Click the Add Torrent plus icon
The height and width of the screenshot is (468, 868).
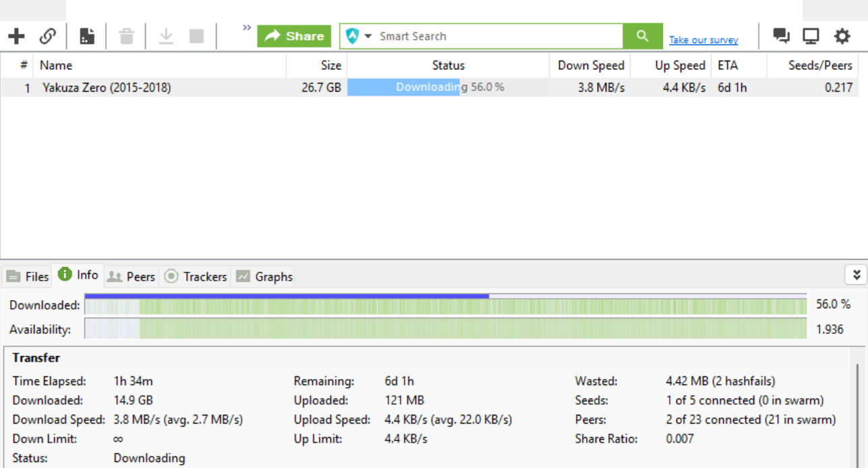(x=16, y=36)
